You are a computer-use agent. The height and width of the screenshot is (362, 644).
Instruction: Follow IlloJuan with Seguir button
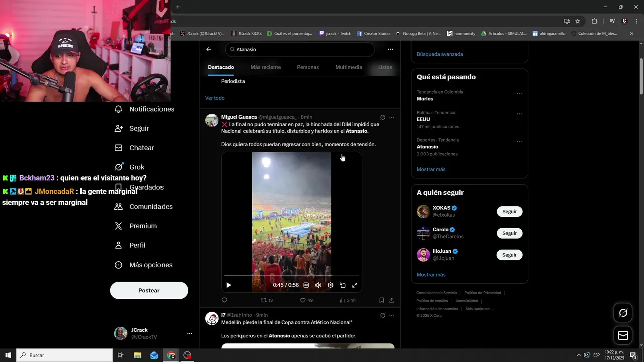point(509,255)
